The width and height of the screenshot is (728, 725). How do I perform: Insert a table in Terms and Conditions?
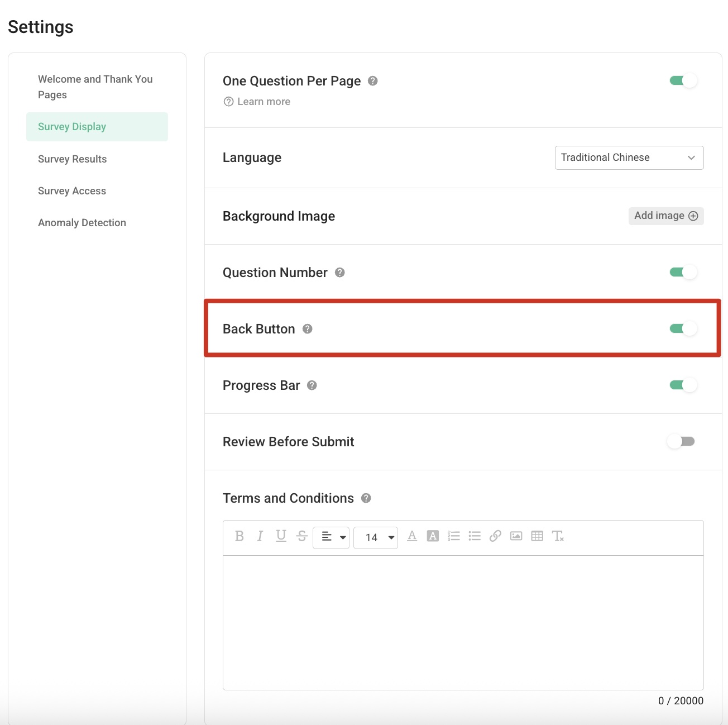[537, 536]
